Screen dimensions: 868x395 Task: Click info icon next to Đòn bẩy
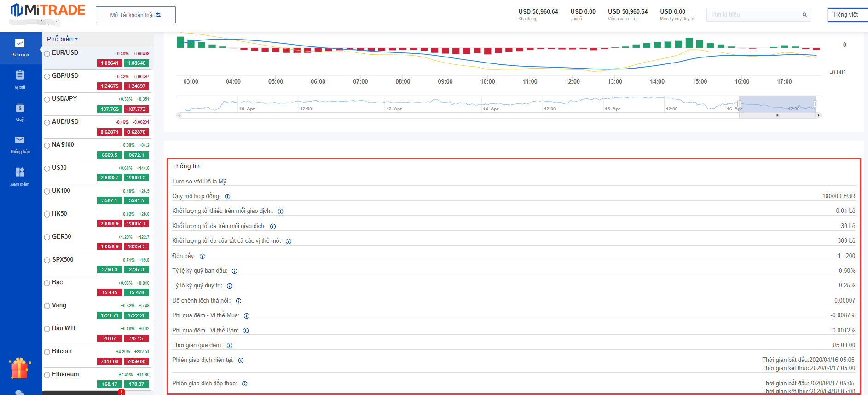tap(203, 257)
